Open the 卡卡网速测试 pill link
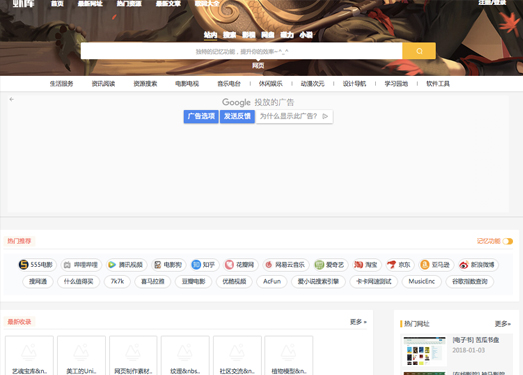This screenshot has height=375, width=523. pos(374,281)
